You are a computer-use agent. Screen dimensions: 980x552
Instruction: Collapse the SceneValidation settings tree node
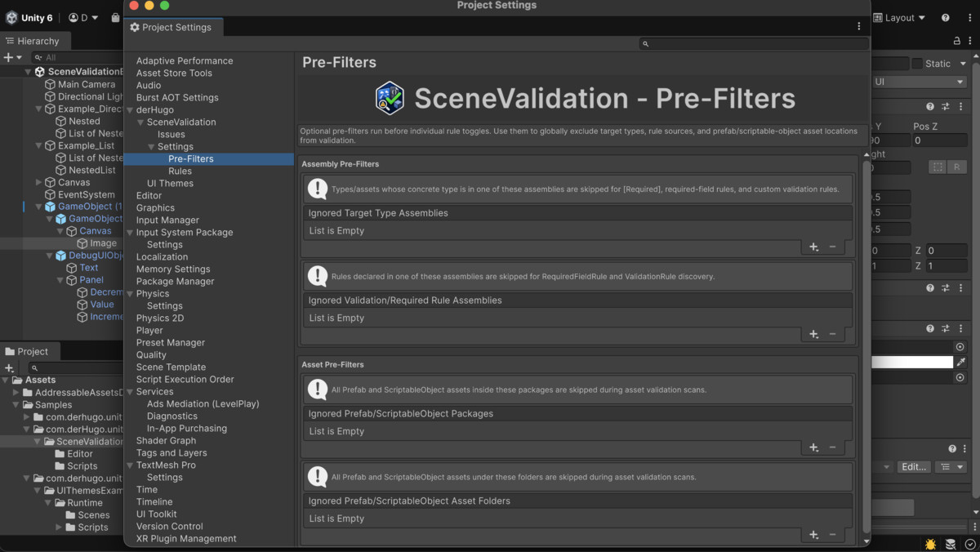[x=140, y=122]
